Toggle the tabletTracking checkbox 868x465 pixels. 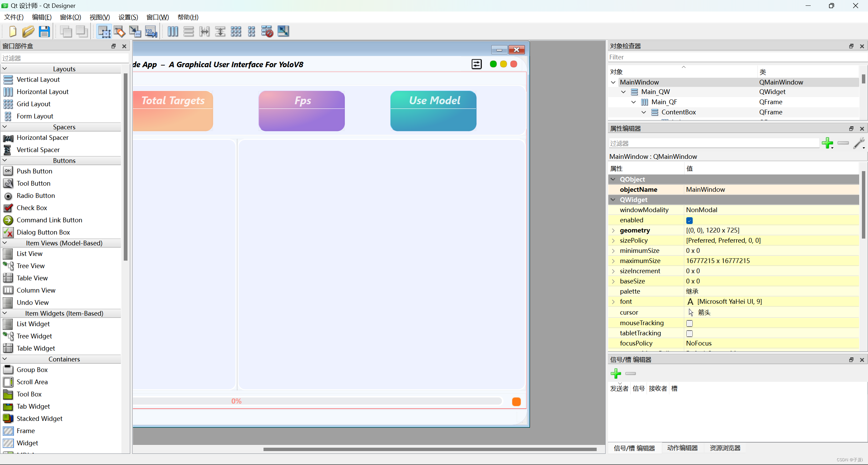point(690,333)
